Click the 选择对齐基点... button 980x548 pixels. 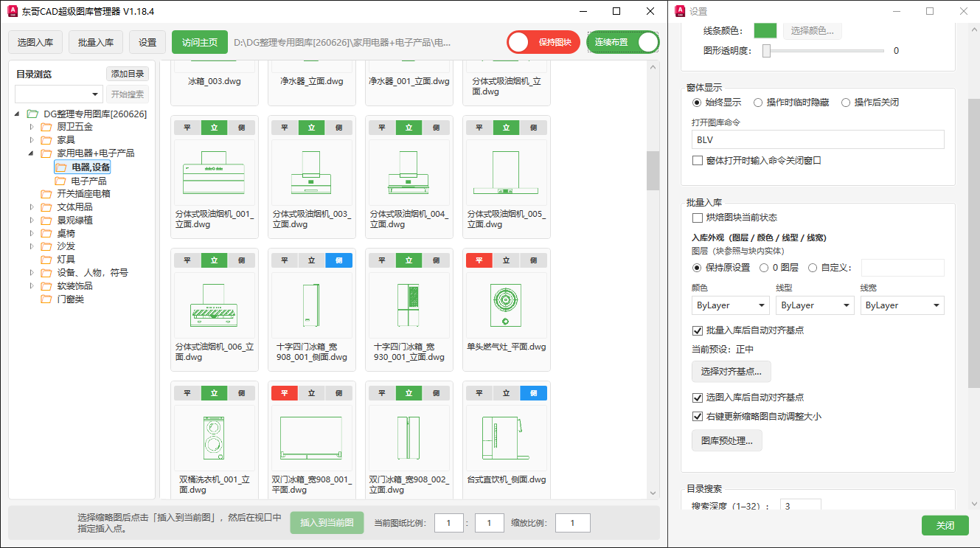(x=731, y=370)
